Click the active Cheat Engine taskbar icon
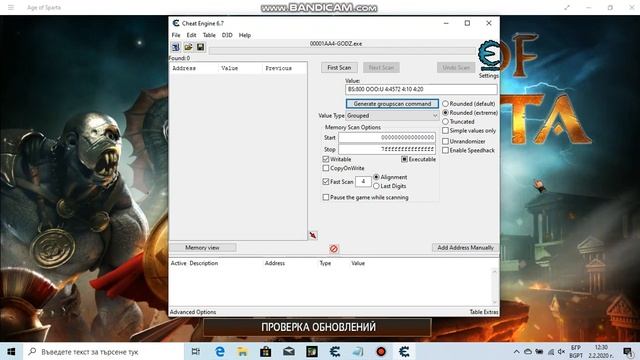The width and height of the screenshot is (640, 360). coord(404,351)
